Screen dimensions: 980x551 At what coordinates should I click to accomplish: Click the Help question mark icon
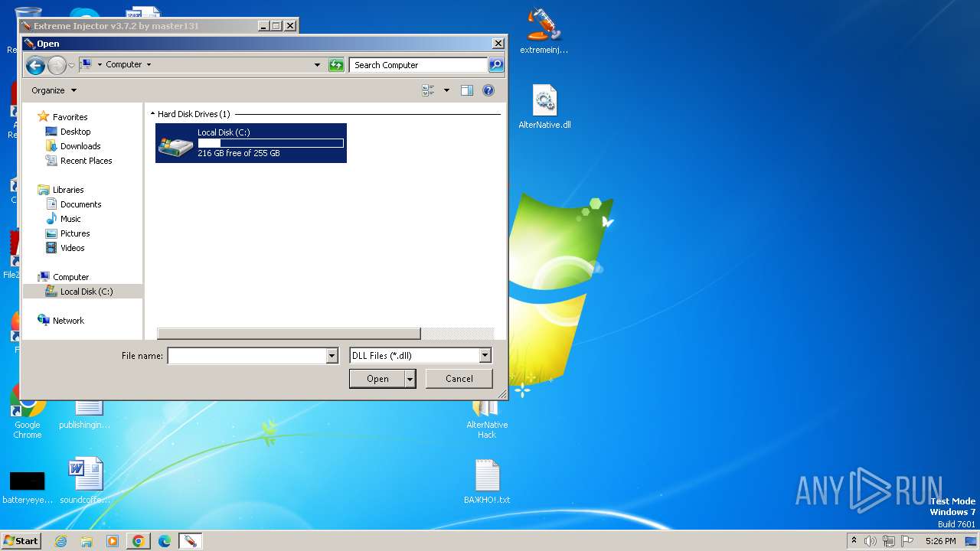coord(488,90)
